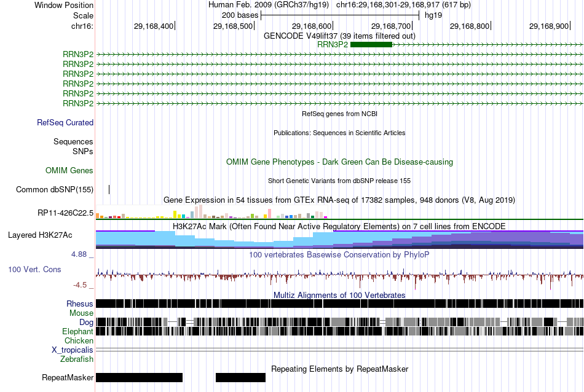Click the "Window Position" label
Viewport: 584px width, 392px height.
coord(64,5)
